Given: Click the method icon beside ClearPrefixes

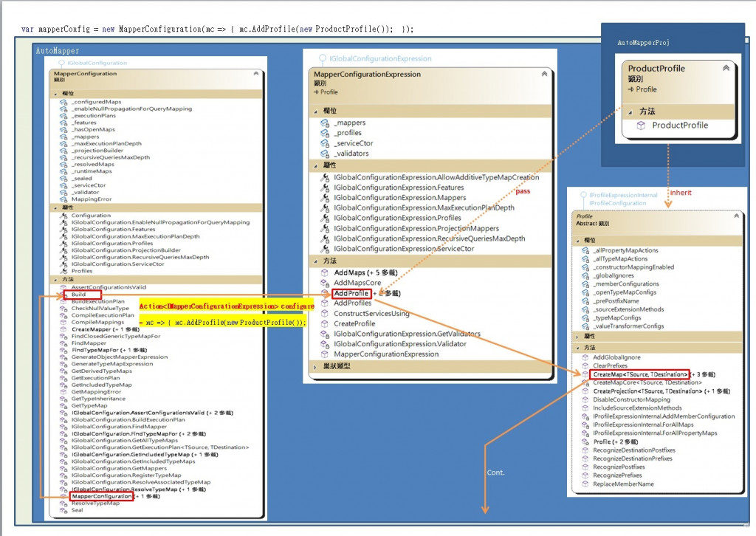Looking at the screenshot, I should 585,366.
